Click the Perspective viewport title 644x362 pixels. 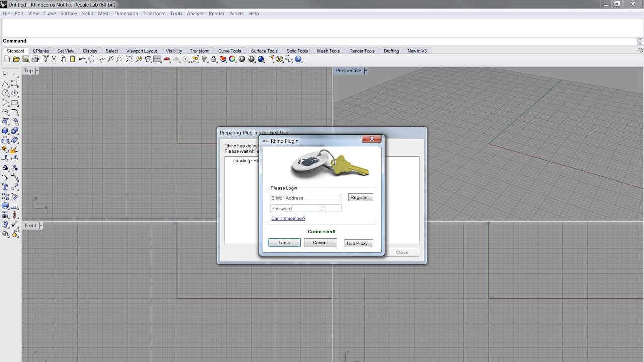pos(349,71)
